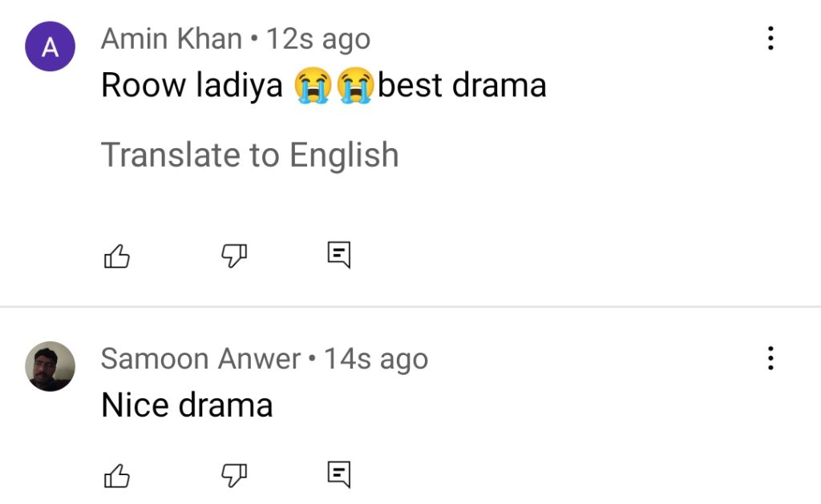Open Samoon Anwer's profile photo
The width and height of the screenshot is (821, 504).
click(x=51, y=366)
